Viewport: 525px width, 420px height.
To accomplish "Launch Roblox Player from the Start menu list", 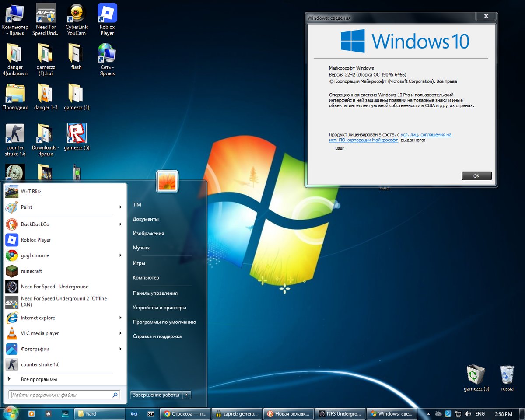I will tap(65, 240).
